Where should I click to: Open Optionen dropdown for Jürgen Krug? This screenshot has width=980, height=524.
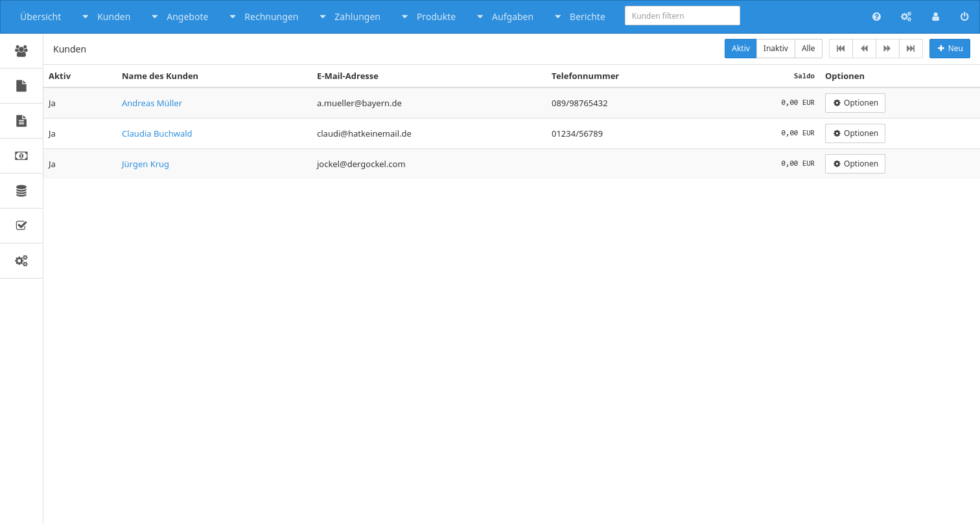(x=855, y=164)
